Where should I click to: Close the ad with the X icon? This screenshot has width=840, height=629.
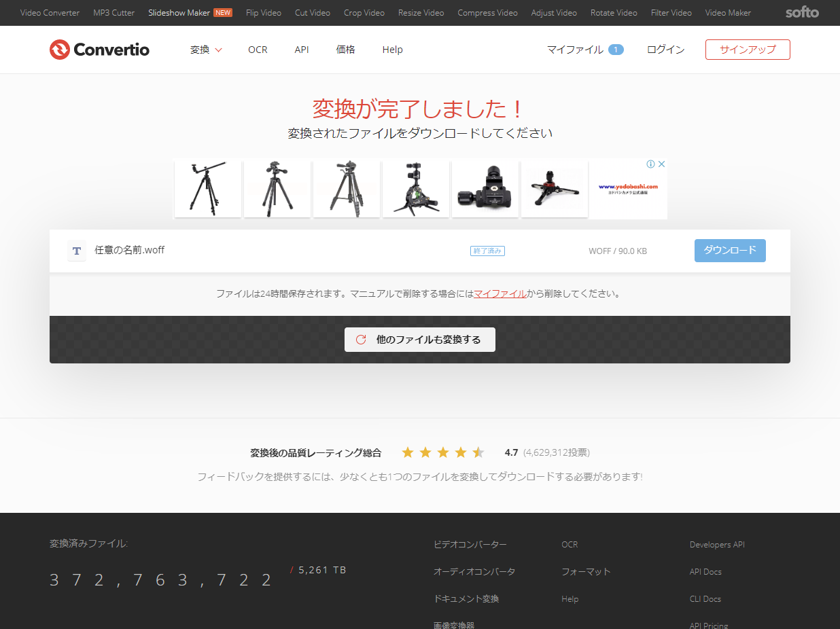coord(661,164)
